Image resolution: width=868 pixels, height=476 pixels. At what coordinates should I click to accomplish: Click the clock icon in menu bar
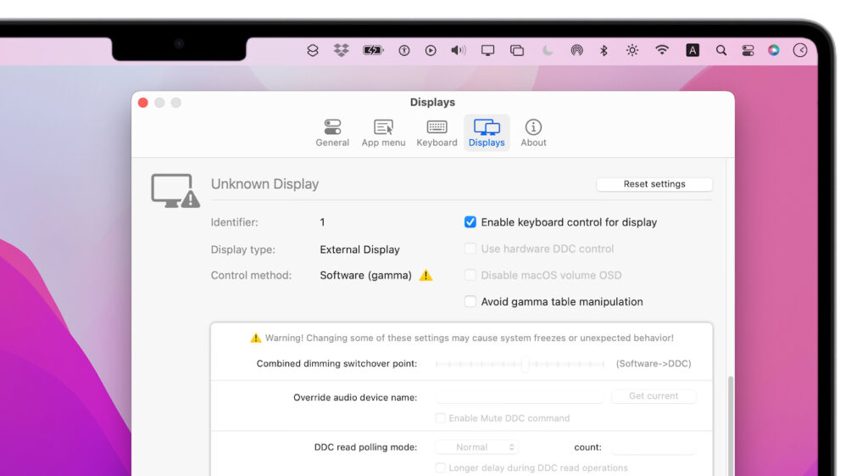pyautogui.click(x=800, y=50)
